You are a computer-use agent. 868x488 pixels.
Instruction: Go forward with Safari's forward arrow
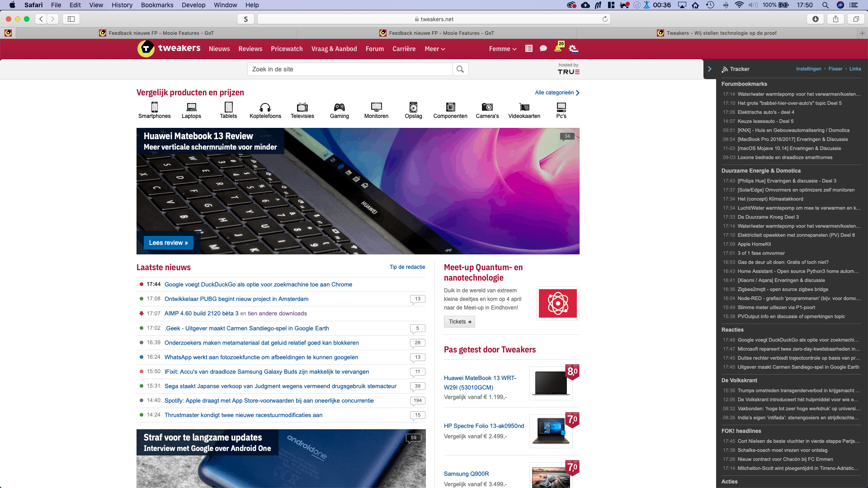53,19
